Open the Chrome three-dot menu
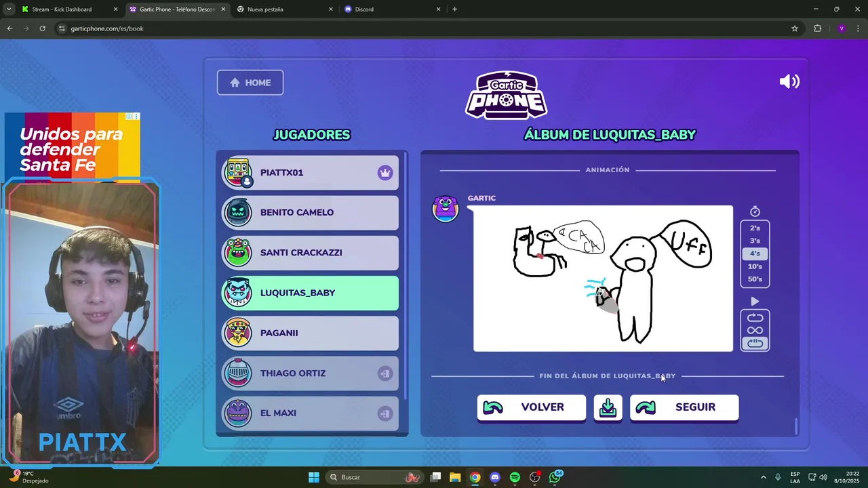The width and height of the screenshot is (868, 488). [859, 28]
